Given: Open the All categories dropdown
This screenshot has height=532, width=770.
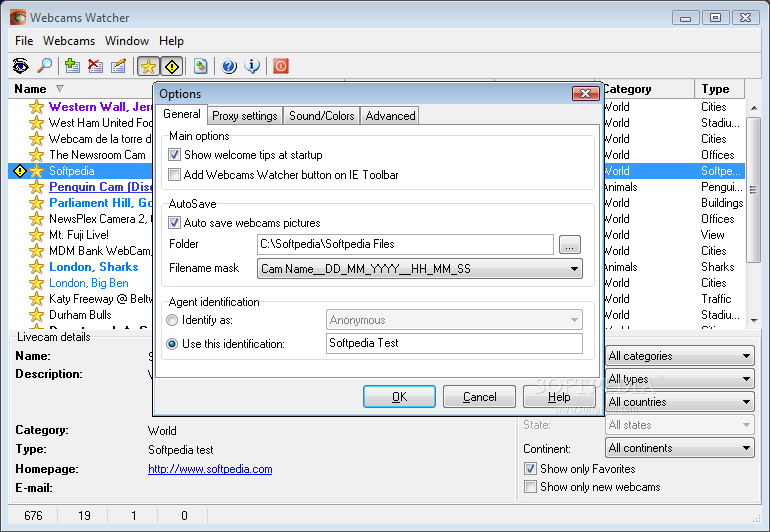Looking at the screenshot, I should (x=680, y=356).
